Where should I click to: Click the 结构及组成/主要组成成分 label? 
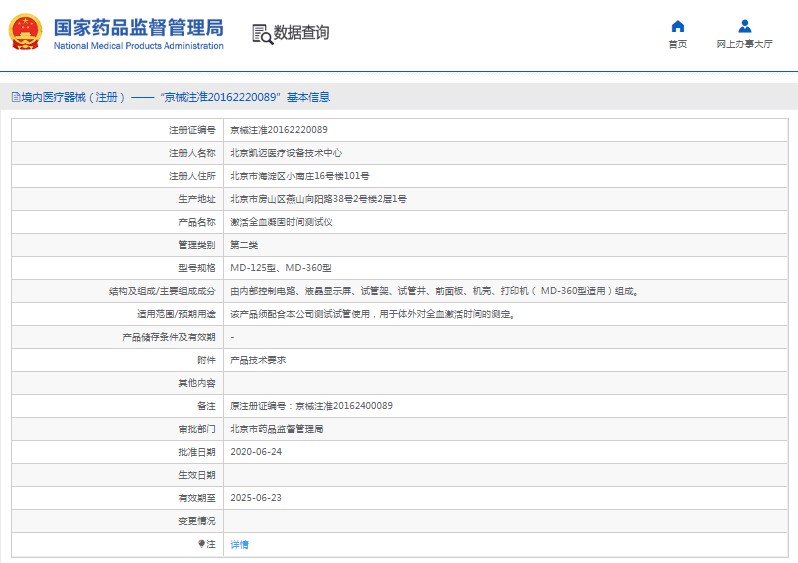[162, 291]
